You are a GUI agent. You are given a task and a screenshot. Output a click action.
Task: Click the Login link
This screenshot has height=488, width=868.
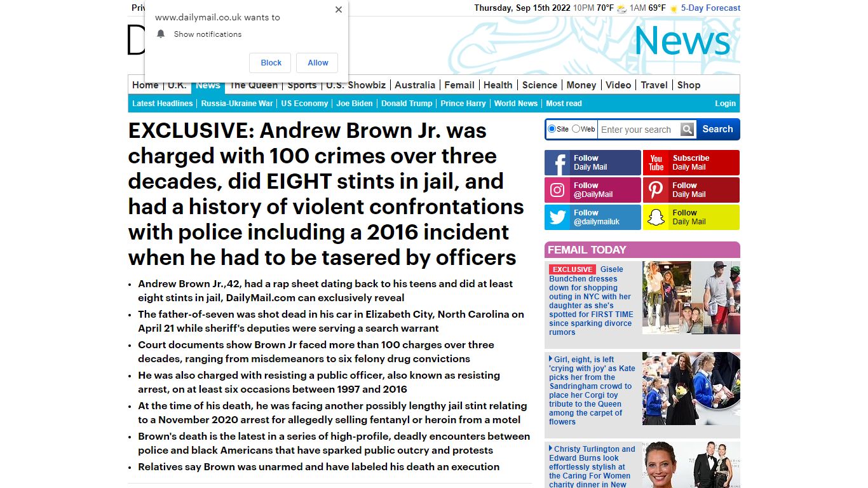[x=725, y=104]
